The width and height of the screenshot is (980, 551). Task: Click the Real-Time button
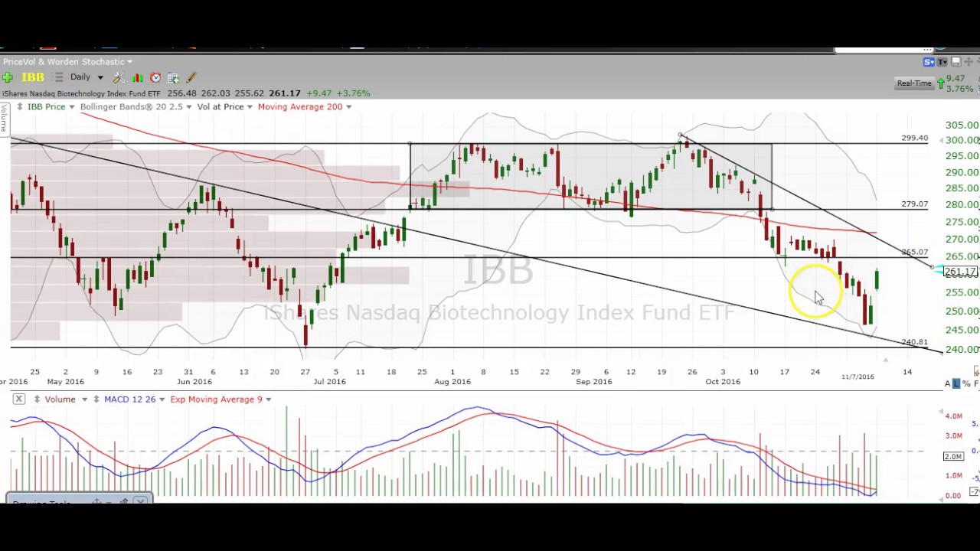(914, 83)
